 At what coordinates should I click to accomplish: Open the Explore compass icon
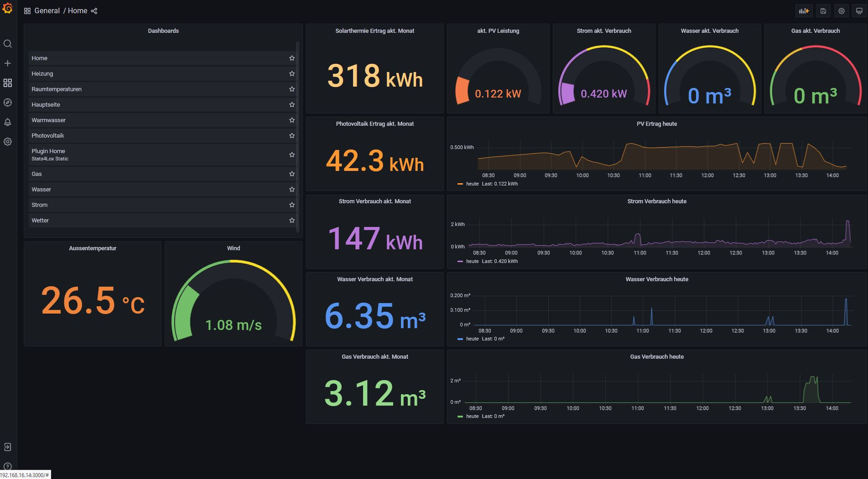click(8, 103)
